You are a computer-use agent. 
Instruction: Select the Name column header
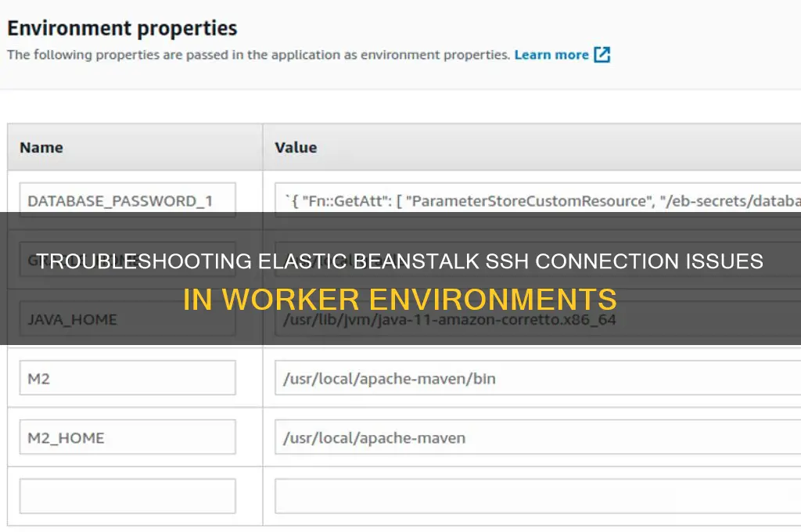[41, 148]
